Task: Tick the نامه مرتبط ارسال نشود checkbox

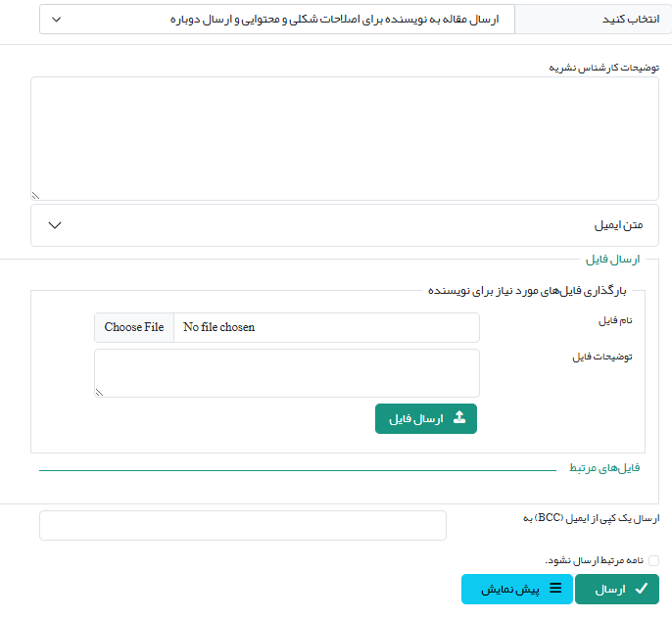Action: [654, 560]
